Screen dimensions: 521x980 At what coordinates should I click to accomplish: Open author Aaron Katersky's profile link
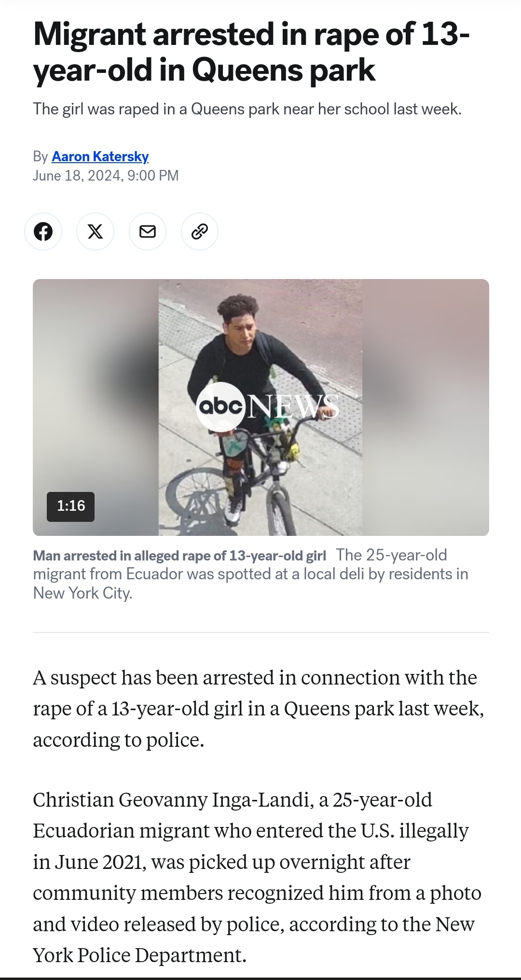(x=100, y=156)
